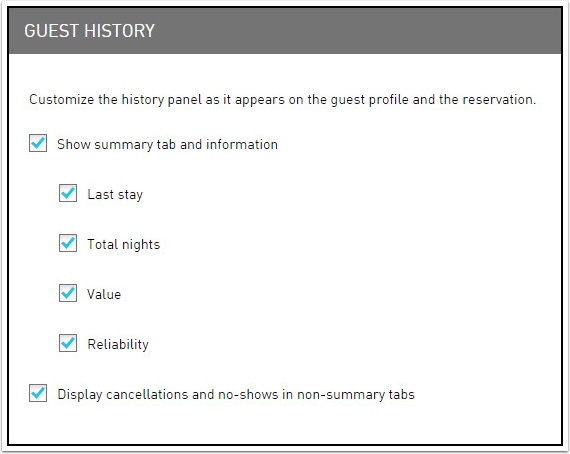Hide cancellations and no-shows via the bottom checkmark

pos(38,393)
